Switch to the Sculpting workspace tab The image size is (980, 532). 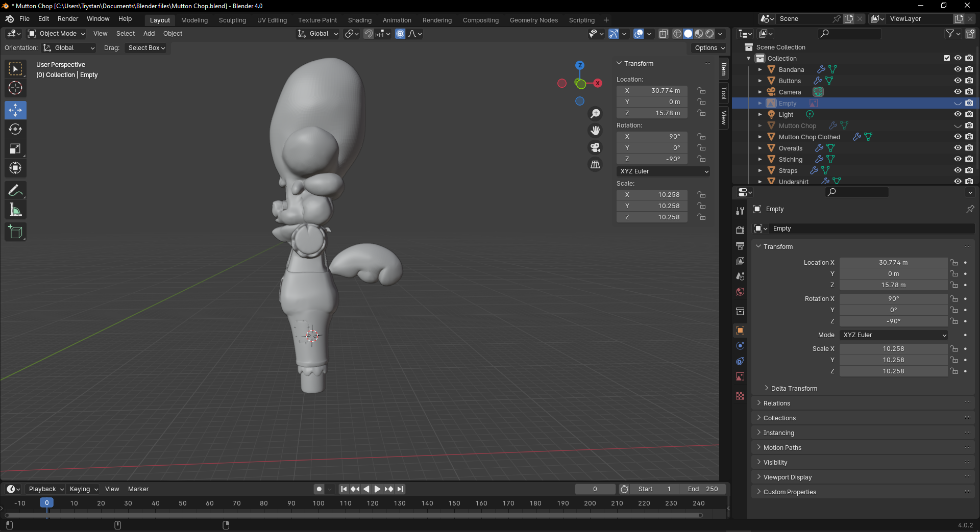click(x=232, y=20)
